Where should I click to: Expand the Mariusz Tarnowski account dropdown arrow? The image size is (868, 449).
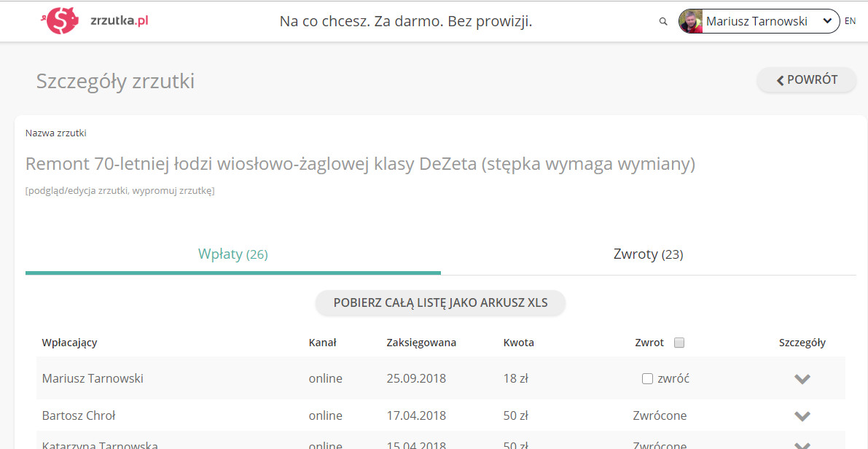click(827, 22)
